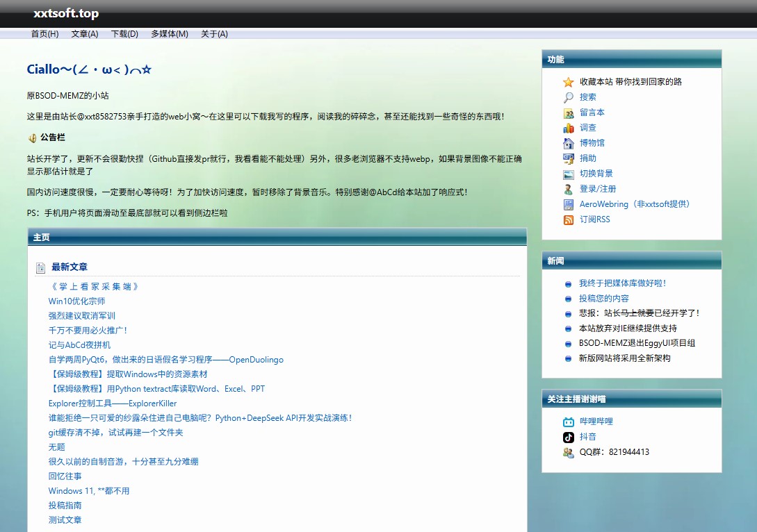757x532 pixels.
Task: Click news text 悲报:站长已经开学了
Action: 640,313
